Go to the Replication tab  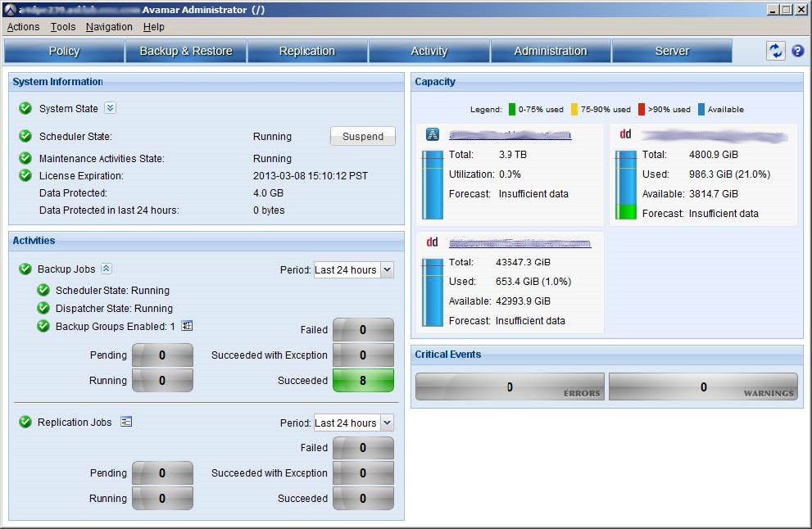coord(307,51)
